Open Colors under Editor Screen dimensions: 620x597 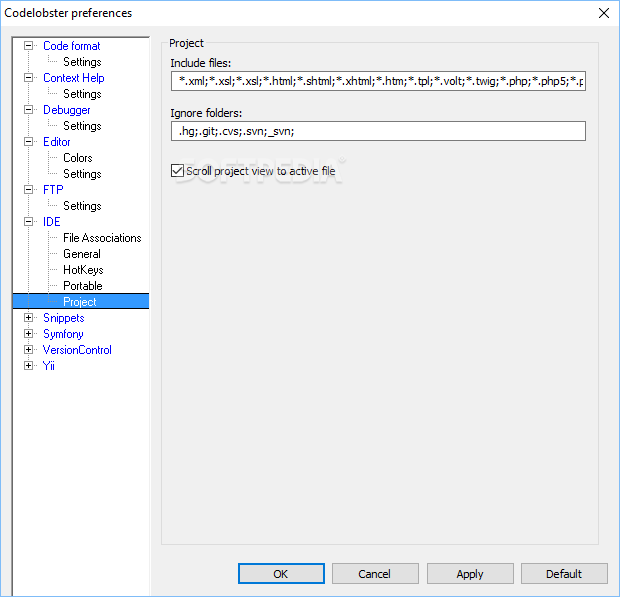(x=78, y=158)
